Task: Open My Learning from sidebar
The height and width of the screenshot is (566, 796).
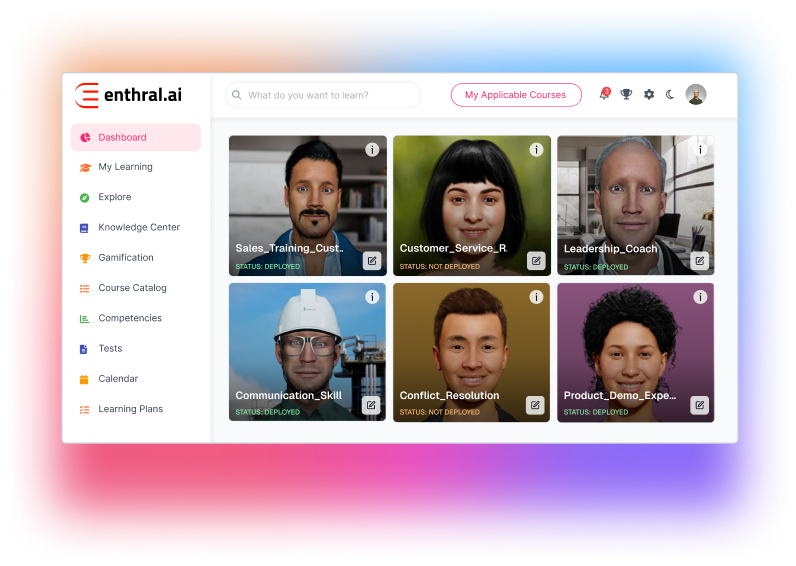Action: (x=125, y=167)
